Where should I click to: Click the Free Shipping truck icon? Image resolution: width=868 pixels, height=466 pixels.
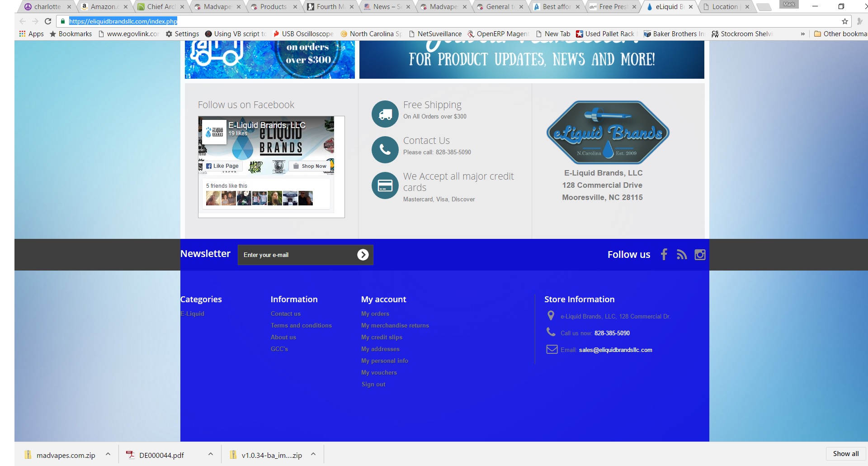pyautogui.click(x=385, y=114)
